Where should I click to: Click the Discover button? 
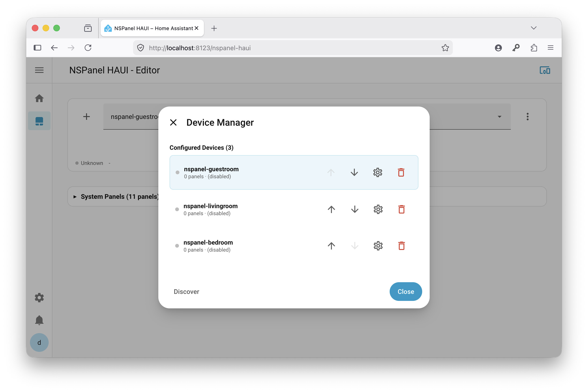click(x=186, y=292)
